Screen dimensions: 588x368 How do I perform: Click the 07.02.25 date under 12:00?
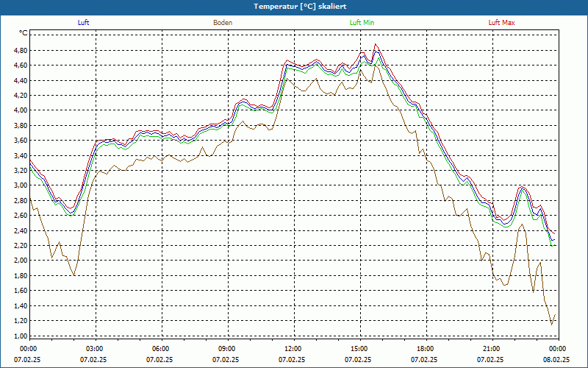pos(292,360)
